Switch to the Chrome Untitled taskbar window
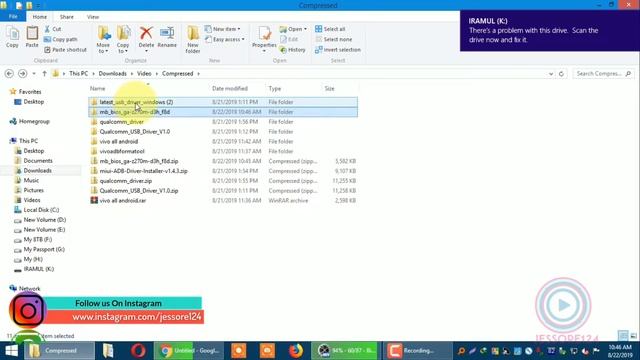Screen dimensions: 640x360 pos(189,351)
